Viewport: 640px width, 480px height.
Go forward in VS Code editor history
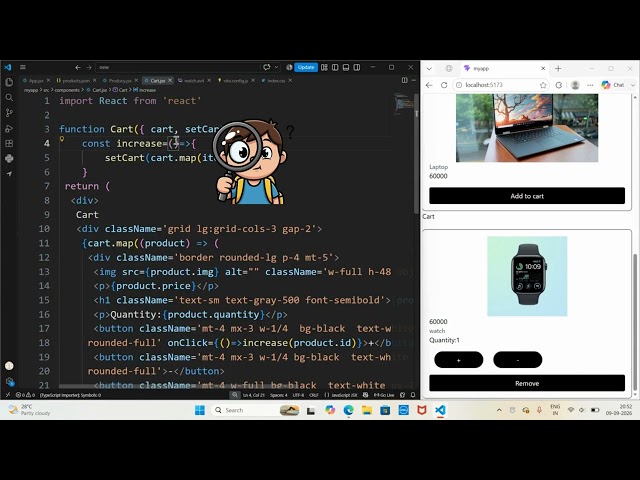point(89,67)
